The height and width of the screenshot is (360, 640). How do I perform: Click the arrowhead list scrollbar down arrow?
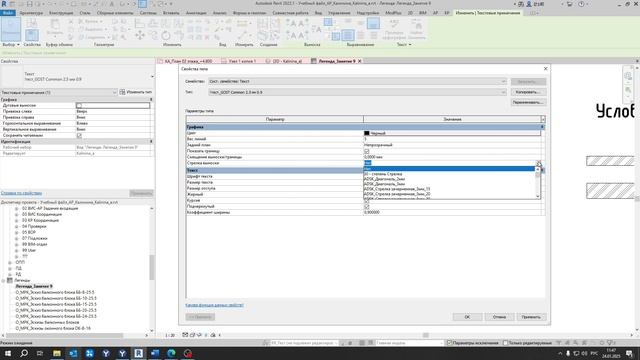pos(538,196)
